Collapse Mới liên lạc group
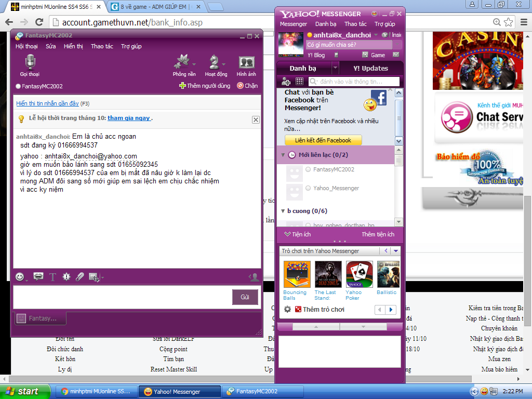532x399 pixels. [x=283, y=155]
